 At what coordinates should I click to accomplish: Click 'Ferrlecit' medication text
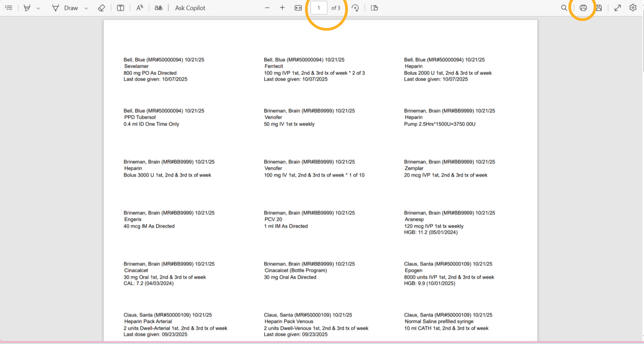pyautogui.click(x=274, y=66)
